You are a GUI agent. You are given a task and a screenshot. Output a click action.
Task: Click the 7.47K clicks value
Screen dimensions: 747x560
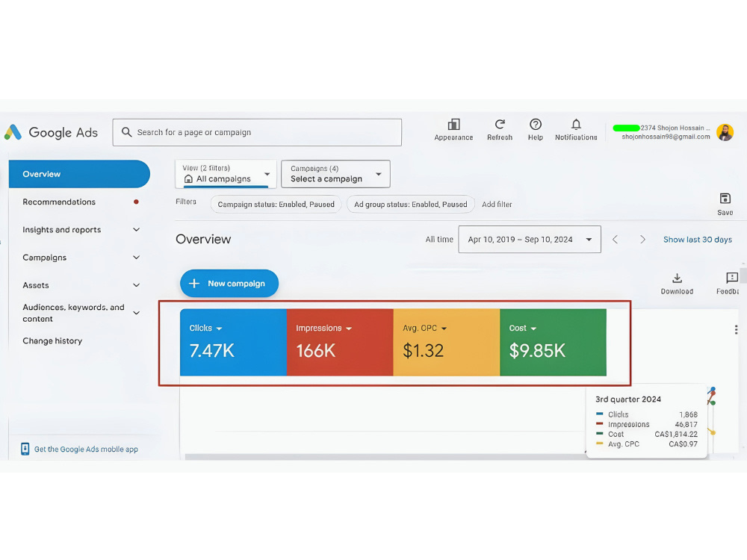click(212, 351)
